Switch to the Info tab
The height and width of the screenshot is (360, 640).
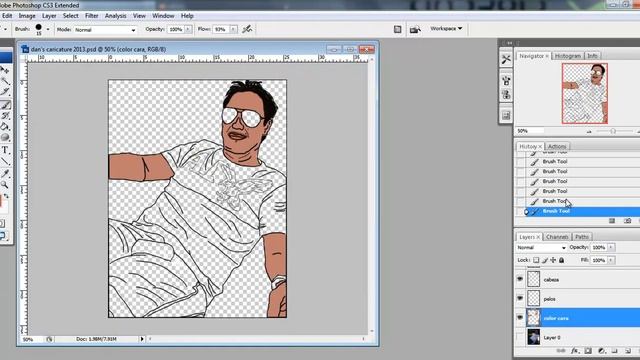click(x=592, y=56)
